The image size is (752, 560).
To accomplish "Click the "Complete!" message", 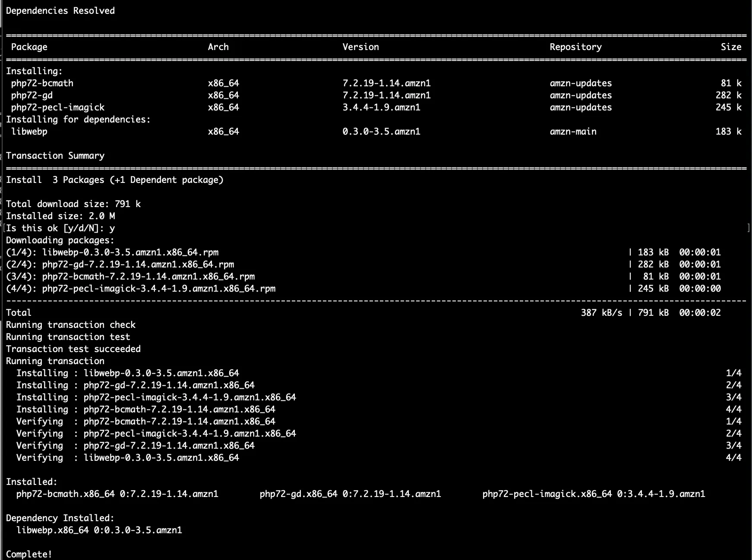I will coord(29,554).
